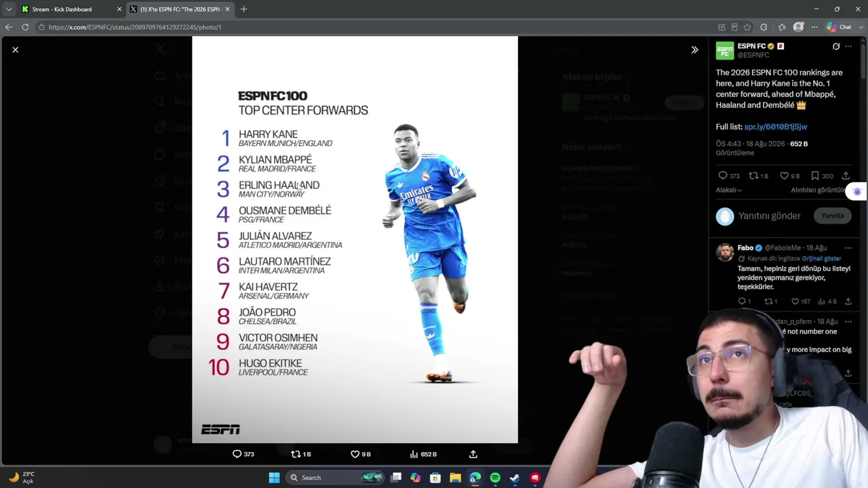
Task: Click the Yanıtla reply button
Action: [x=833, y=216]
